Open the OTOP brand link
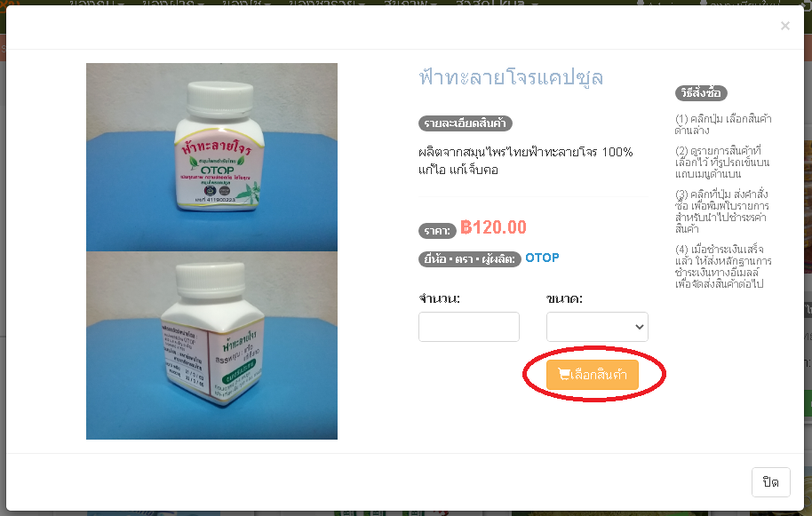 tap(542, 258)
